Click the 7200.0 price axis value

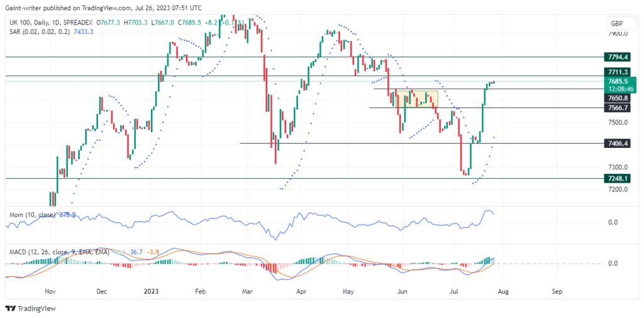click(619, 190)
